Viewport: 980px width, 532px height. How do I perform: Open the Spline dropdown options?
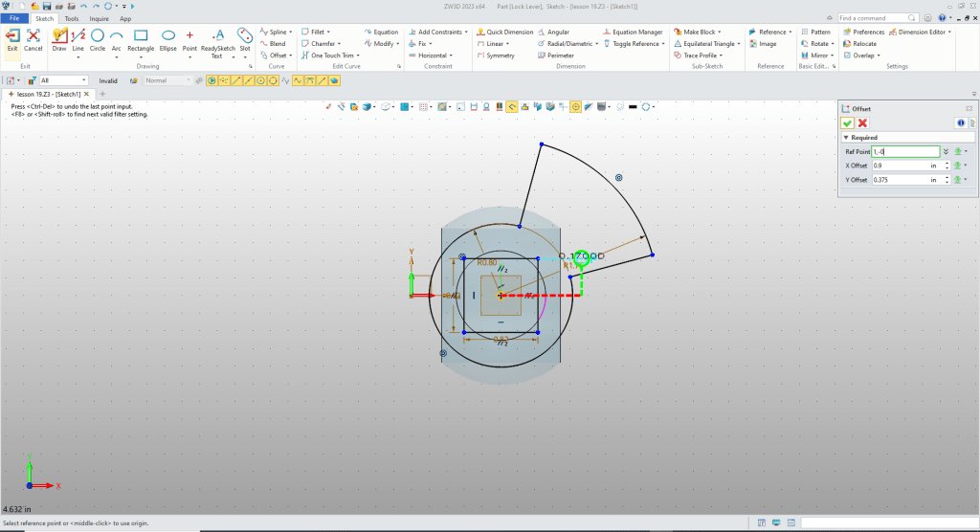pyautogui.click(x=290, y=32)
